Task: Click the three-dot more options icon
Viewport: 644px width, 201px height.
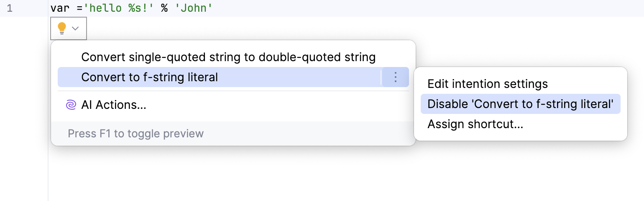Action: [395, 77]
